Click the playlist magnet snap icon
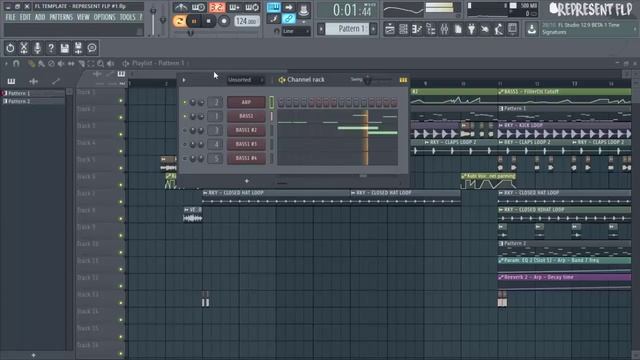 pyautogui.click(x=16, y=63)
